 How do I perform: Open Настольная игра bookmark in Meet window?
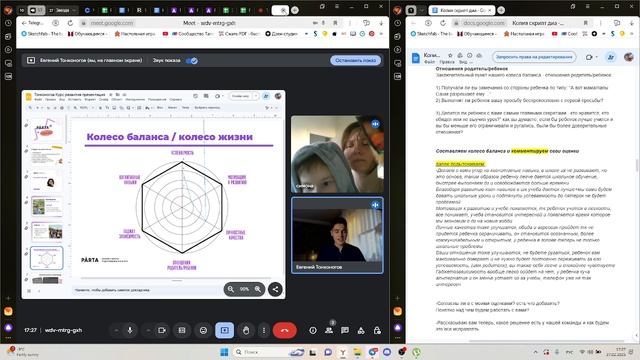(x=135, y=33)
